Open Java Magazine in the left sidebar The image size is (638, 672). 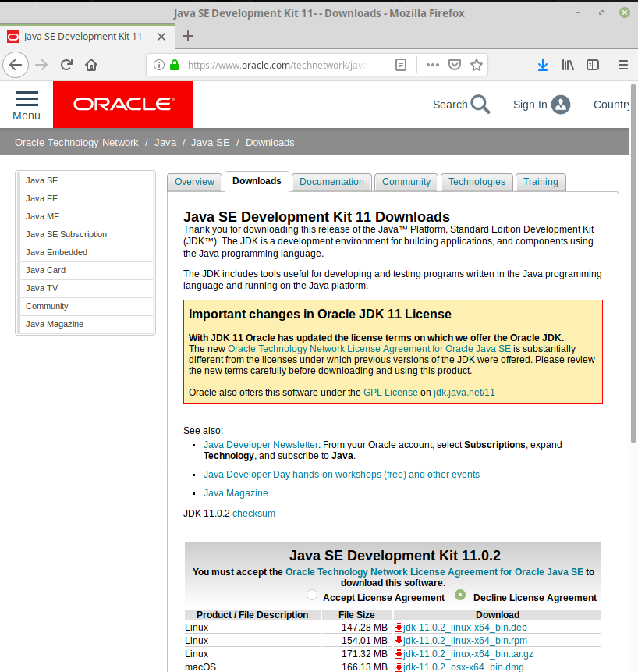[86, 325]
